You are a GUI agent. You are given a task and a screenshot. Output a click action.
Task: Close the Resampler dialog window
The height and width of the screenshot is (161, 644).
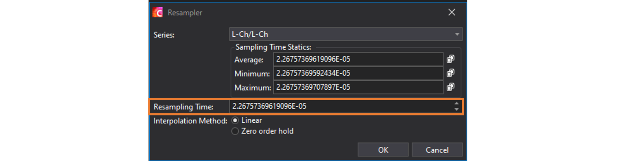452,12
